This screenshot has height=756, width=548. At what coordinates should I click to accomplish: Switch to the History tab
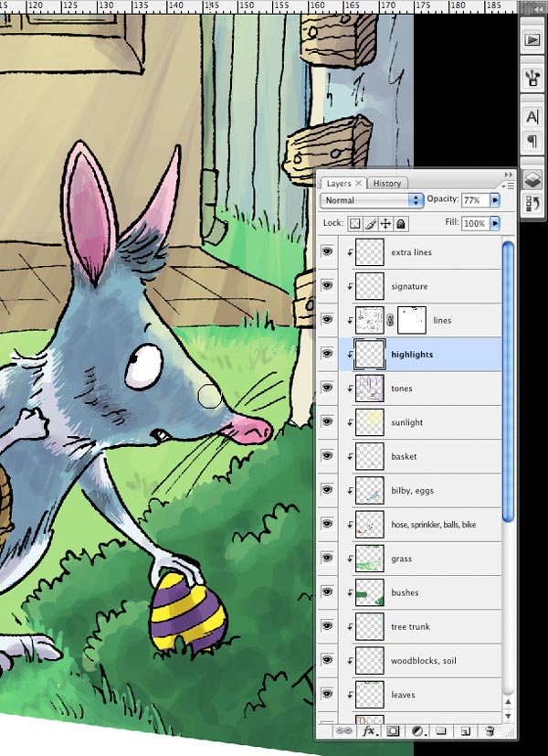point(387,184)
